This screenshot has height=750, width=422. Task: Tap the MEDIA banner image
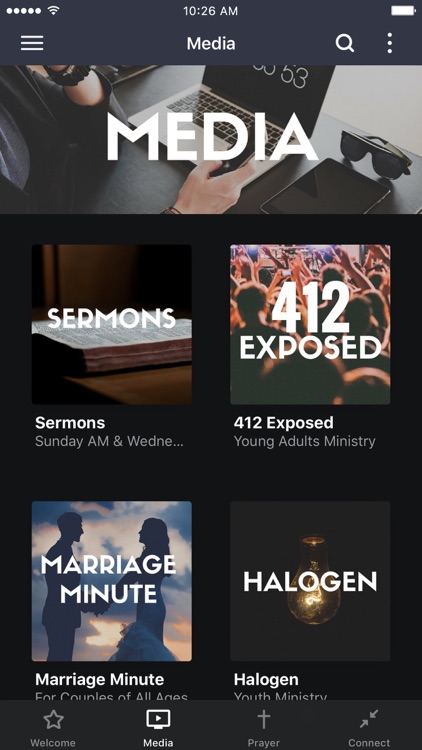click(x=211, y=139)
